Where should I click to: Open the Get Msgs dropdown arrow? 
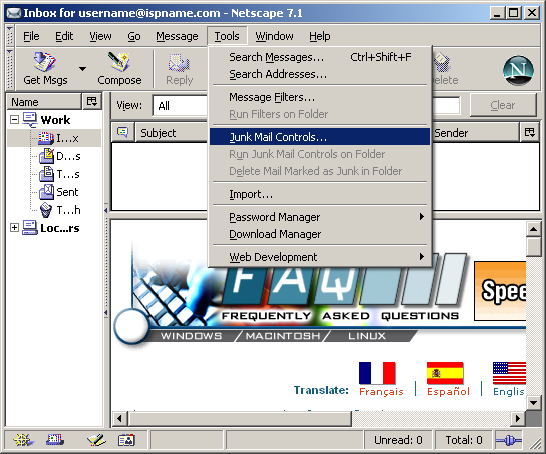82,69
